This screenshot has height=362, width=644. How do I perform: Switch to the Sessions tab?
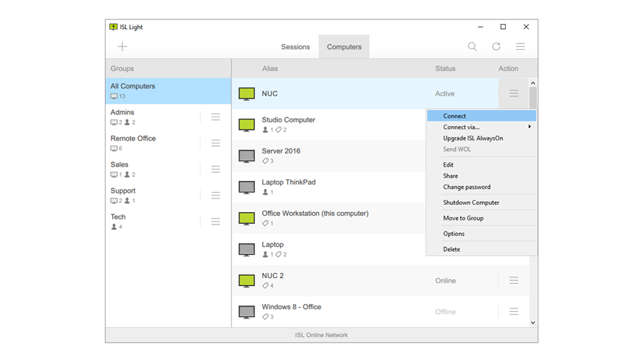[x=295, y=47]
